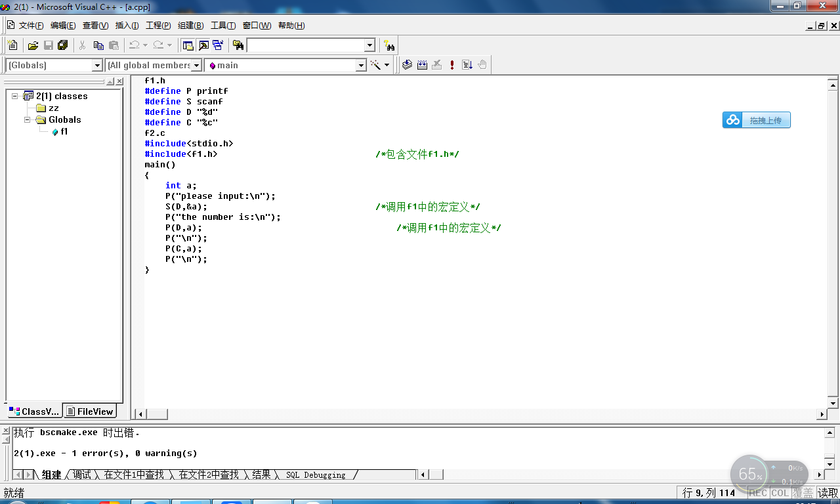The width and height of the screenshot is (840, 504).
Task: Click the Cut scissors icon
Action: click(x=83, y=45)
